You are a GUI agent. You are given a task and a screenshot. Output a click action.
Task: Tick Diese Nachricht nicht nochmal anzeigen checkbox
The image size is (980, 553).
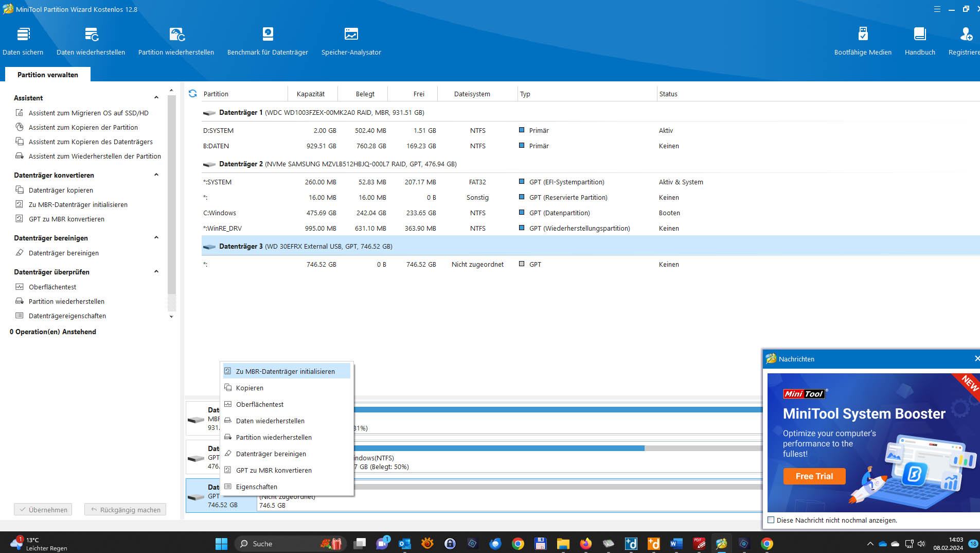pyautogui.click(x=771, y=520)
